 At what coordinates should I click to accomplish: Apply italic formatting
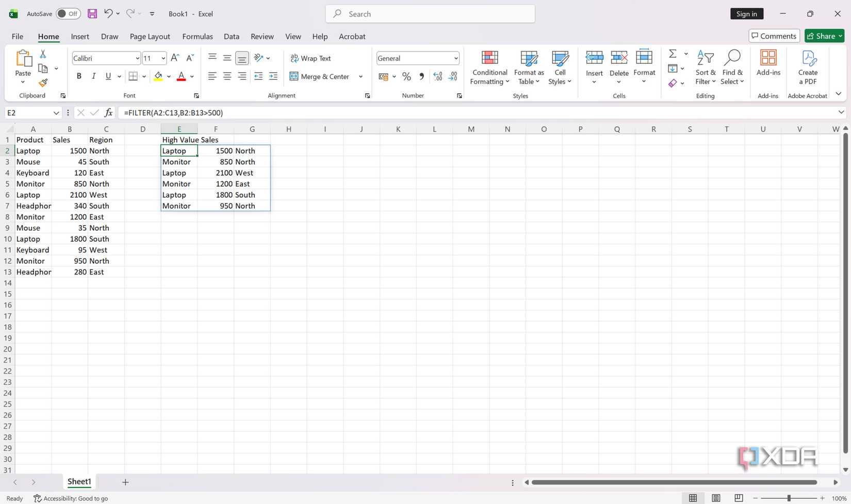93,76
